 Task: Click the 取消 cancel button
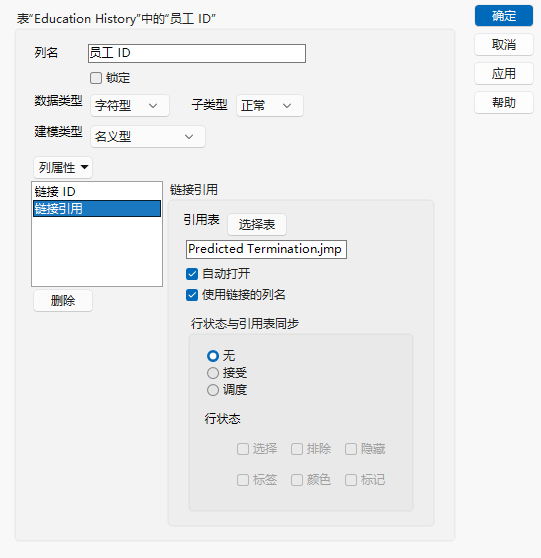504,45
